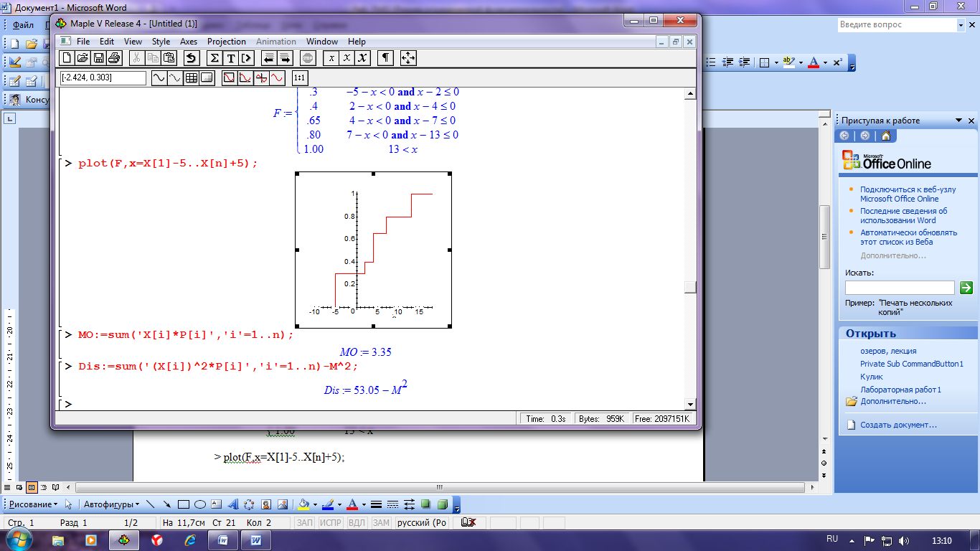980x551 pixels.
Task: Open recent document 'озеров, лекция'
Action: [888, 351]
